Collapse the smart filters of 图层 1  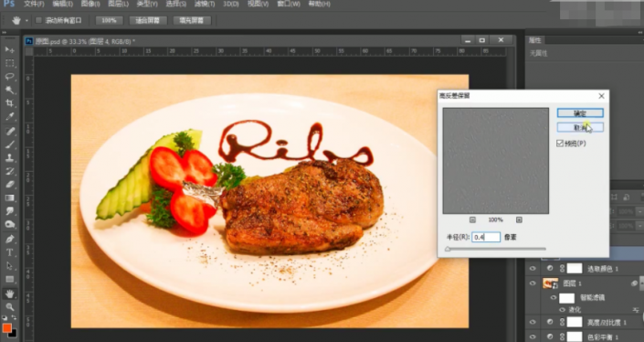(642, 283)
